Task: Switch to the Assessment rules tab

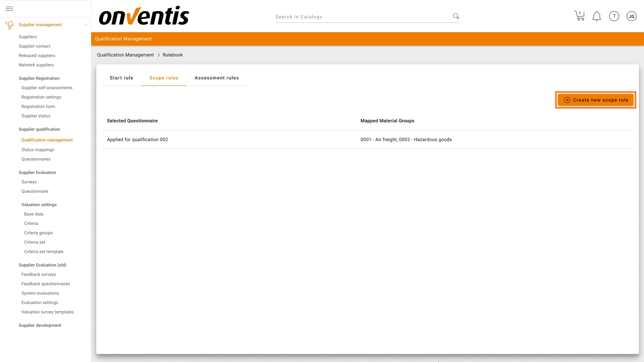Action: (217, 78)
